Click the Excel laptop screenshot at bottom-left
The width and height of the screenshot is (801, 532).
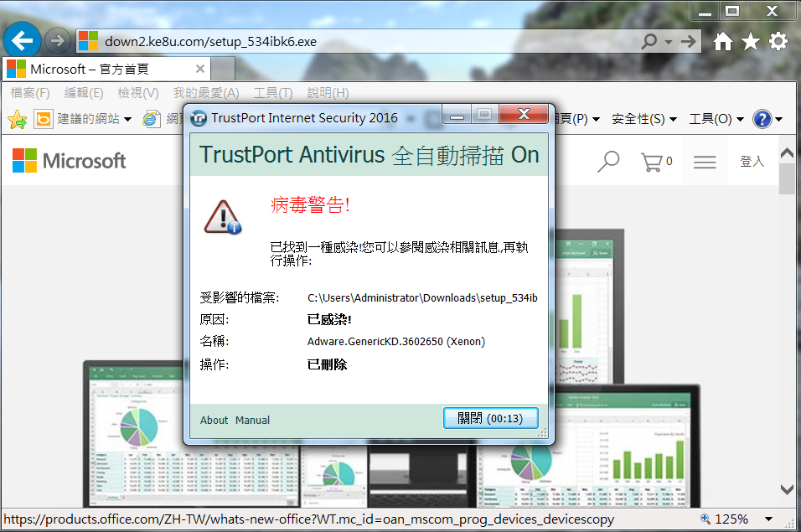(190, 434)
